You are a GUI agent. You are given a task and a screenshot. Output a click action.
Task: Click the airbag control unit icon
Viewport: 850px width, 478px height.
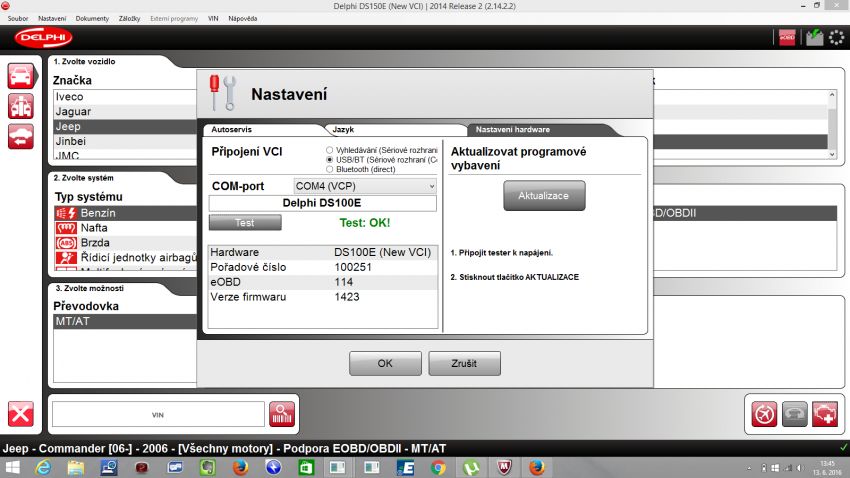(66, 257)
